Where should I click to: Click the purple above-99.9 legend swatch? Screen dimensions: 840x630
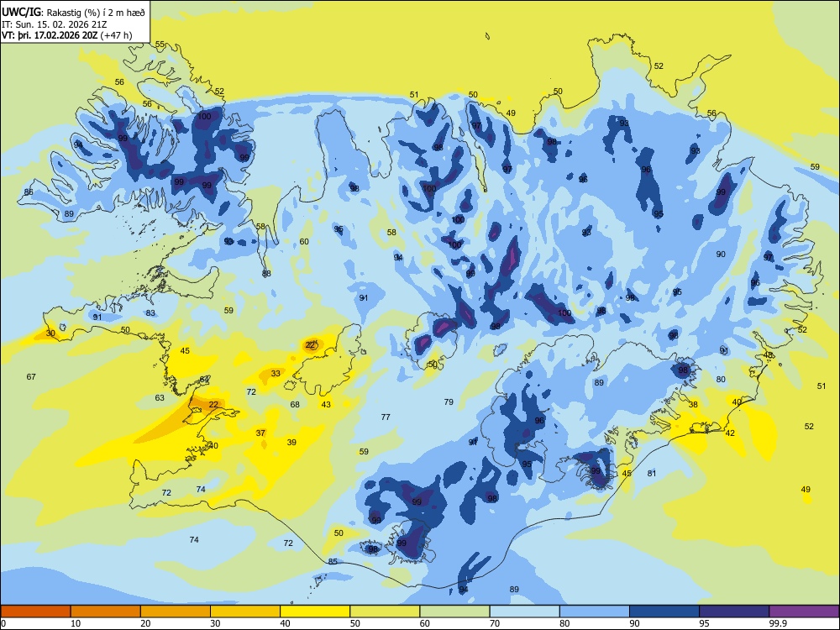804,612
